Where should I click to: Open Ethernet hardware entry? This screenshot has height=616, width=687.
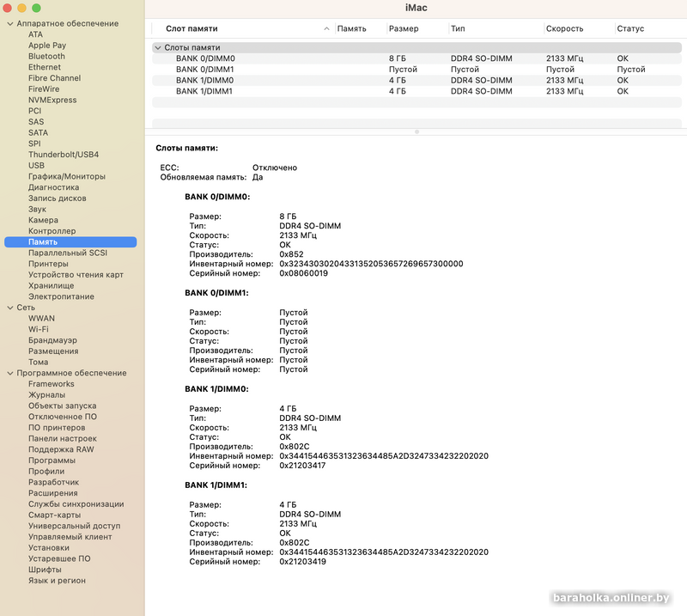(45, 67)
